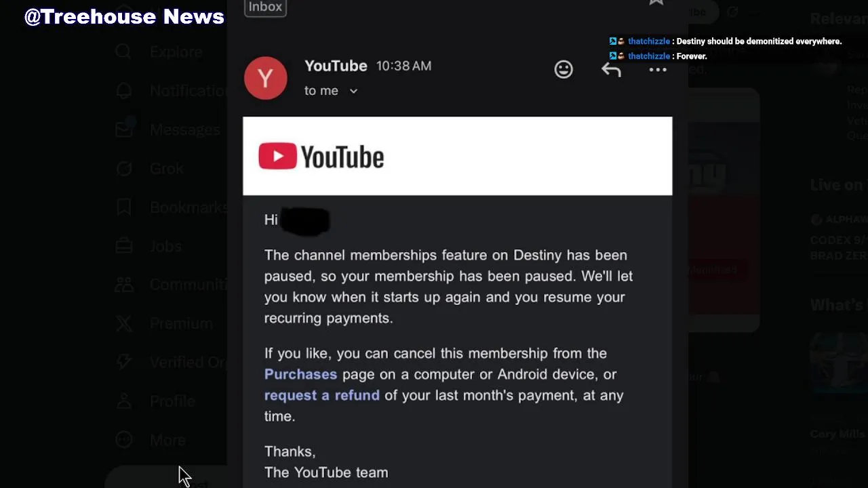Open the Purchases page link
The image size is (868, 488).
coord(300,374)
